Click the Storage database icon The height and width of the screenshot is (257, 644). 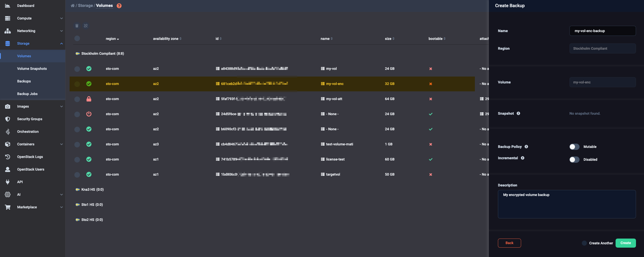[7, 43]
